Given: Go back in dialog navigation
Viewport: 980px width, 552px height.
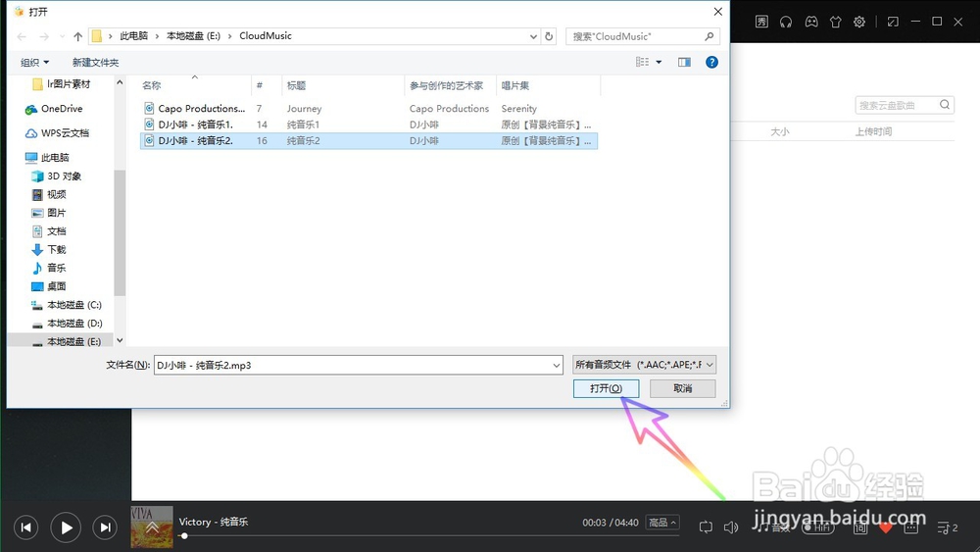Looking at the screenshot, I should 22,36.
